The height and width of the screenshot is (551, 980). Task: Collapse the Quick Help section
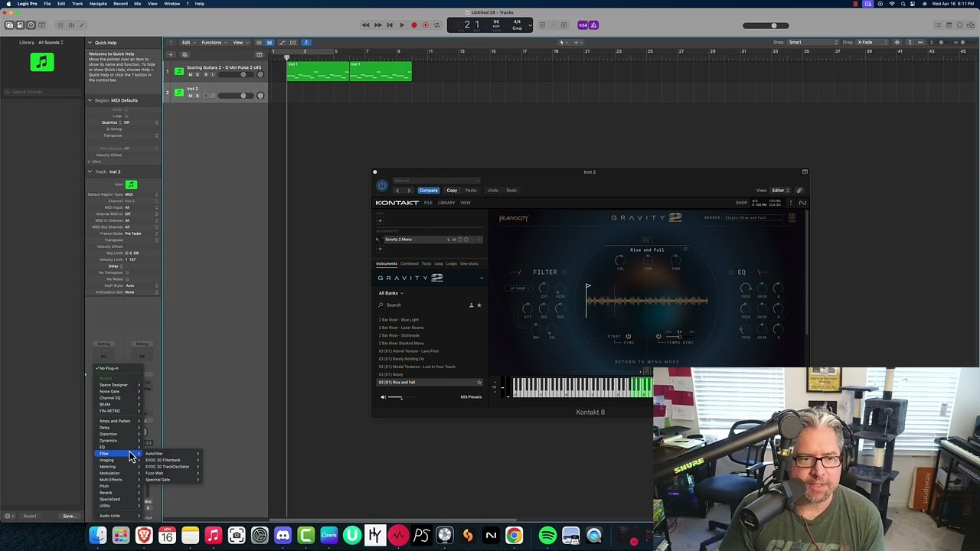click(90, 43)
